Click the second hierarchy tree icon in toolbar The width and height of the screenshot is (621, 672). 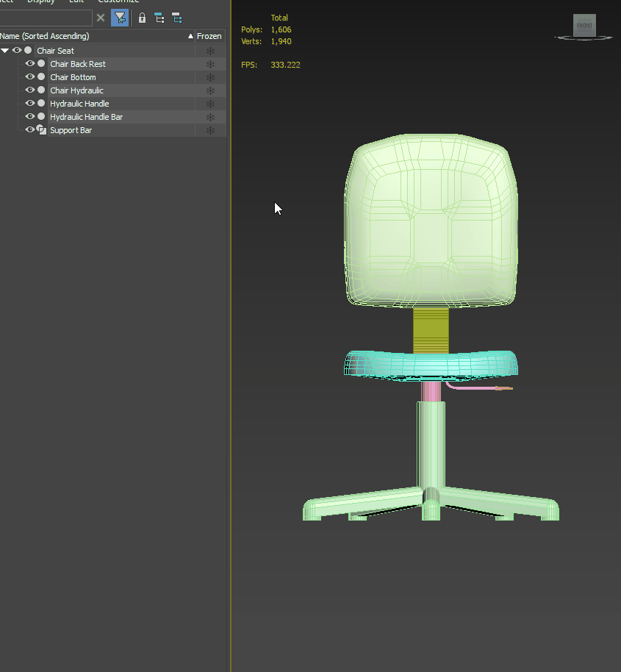(176, 18)
